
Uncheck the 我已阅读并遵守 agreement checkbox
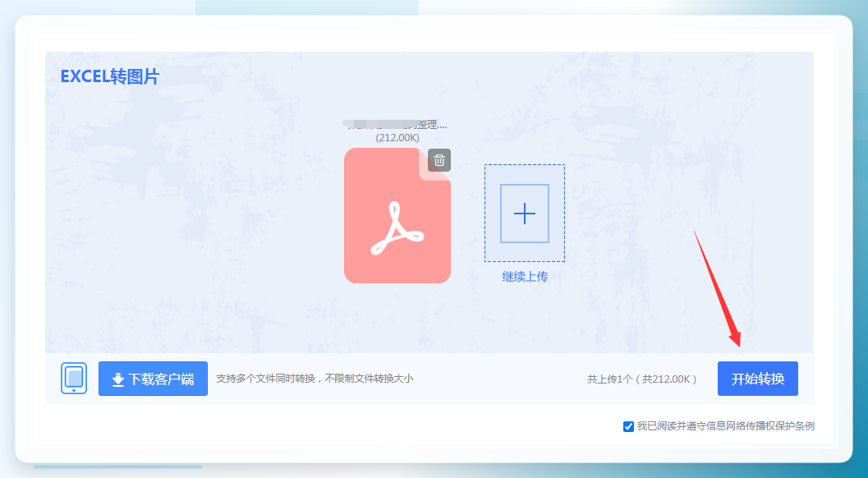[x=628, y=426]
